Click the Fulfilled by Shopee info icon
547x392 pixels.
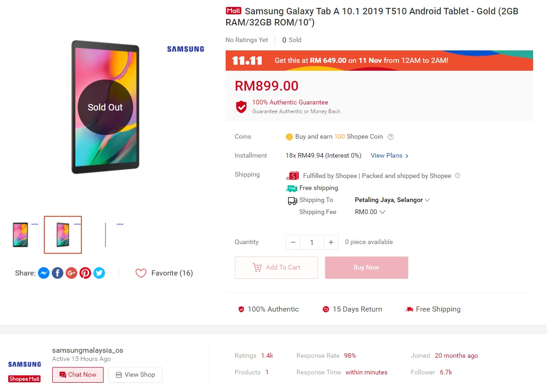click(x=458, y=176)
